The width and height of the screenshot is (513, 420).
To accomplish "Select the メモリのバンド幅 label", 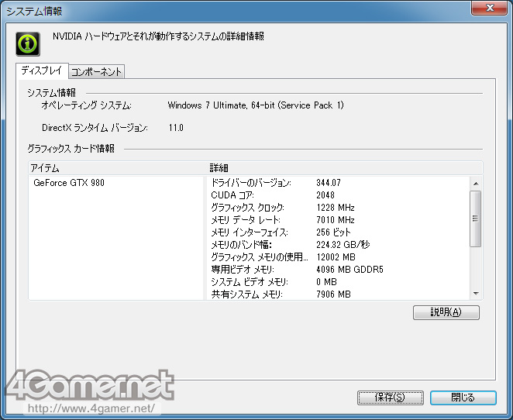I will pyautogui.click(x=242, y=245).
